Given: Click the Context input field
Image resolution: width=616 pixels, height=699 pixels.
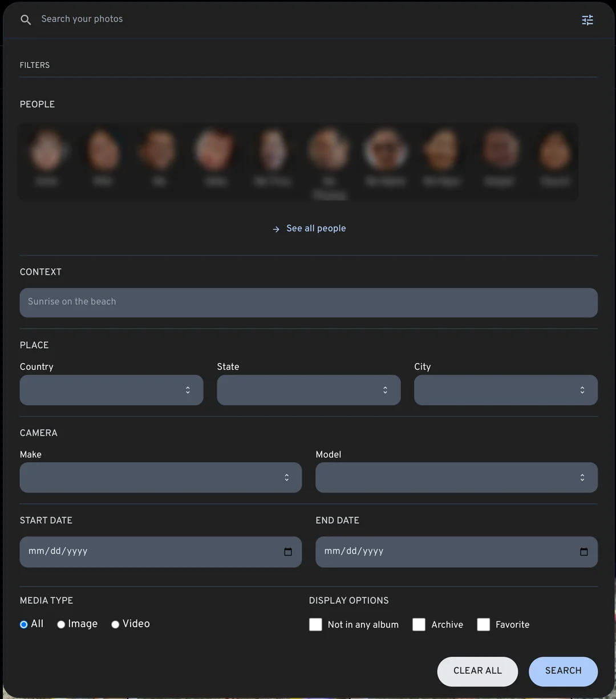Looking at the screenshot, I should (x=309, y=302).
